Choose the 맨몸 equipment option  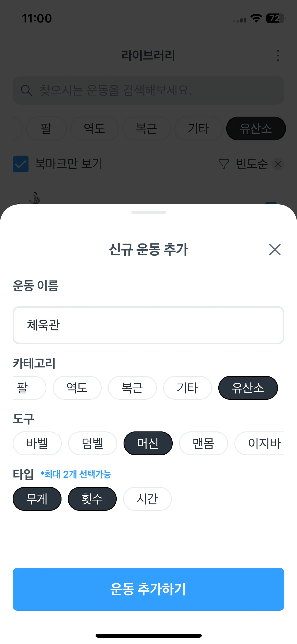point(203,443)
